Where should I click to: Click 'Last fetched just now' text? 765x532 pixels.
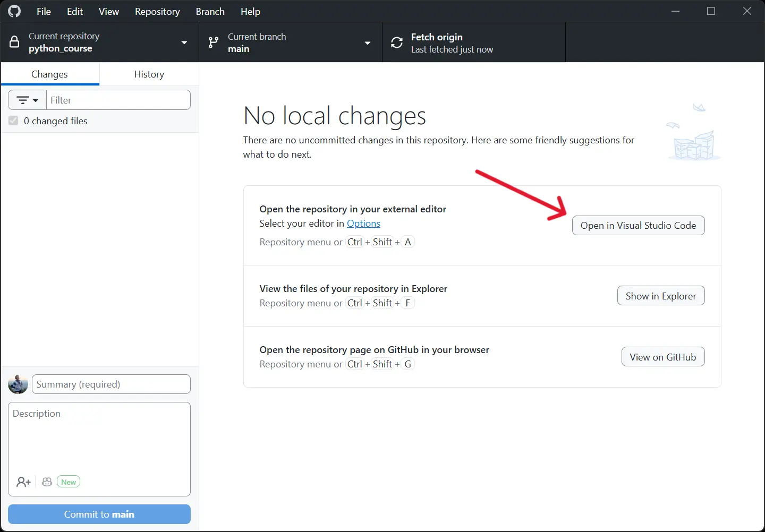[x=452, y=49]
